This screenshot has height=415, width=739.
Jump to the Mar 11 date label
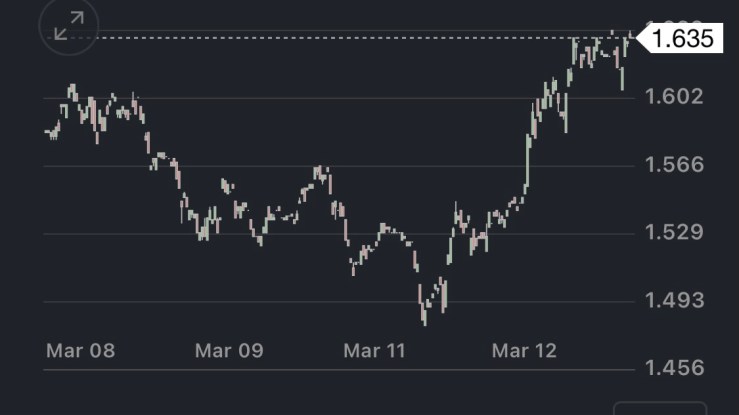pos(376,350)
